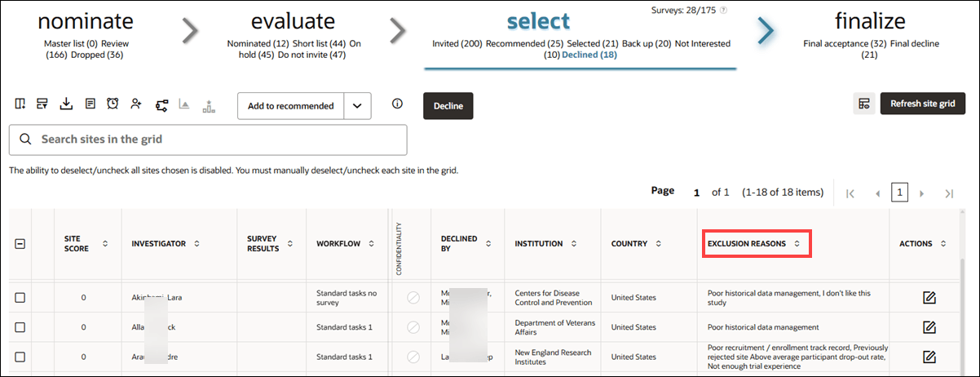Sort by the Workflow column
This screenshot has width=980, height=377.
[371, 243]
